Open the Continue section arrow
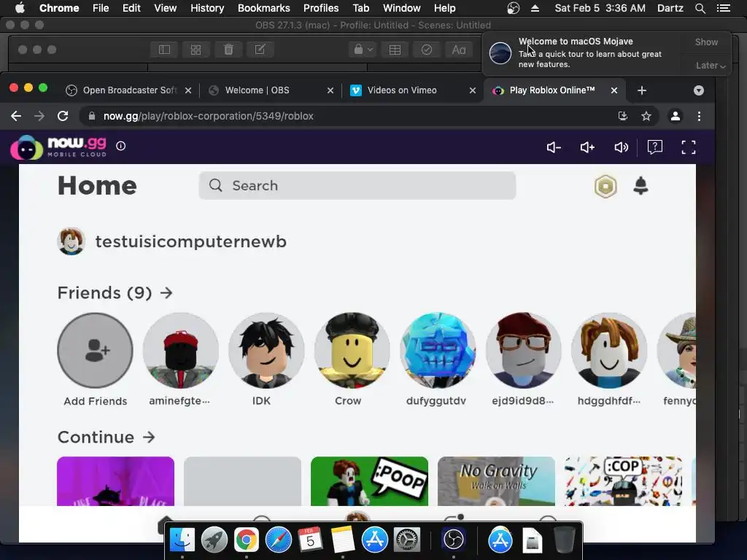This screenshot has height=560, width=747. pos(149,437)
